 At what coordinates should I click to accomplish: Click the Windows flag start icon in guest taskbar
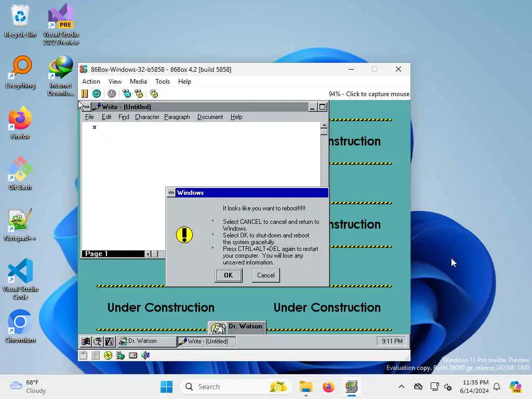coord(86,341)
